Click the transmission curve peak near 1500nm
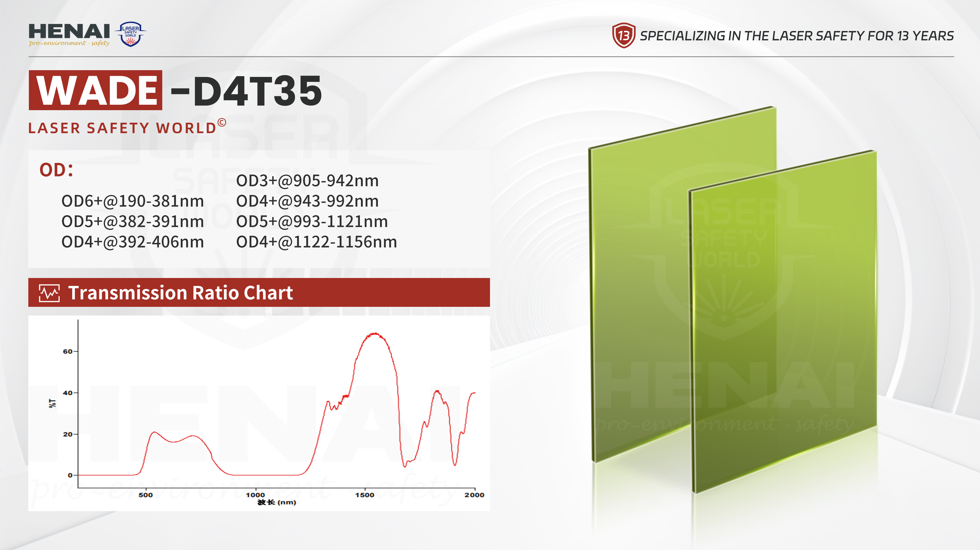Screen dimensions: 980x550 point(375,334)
